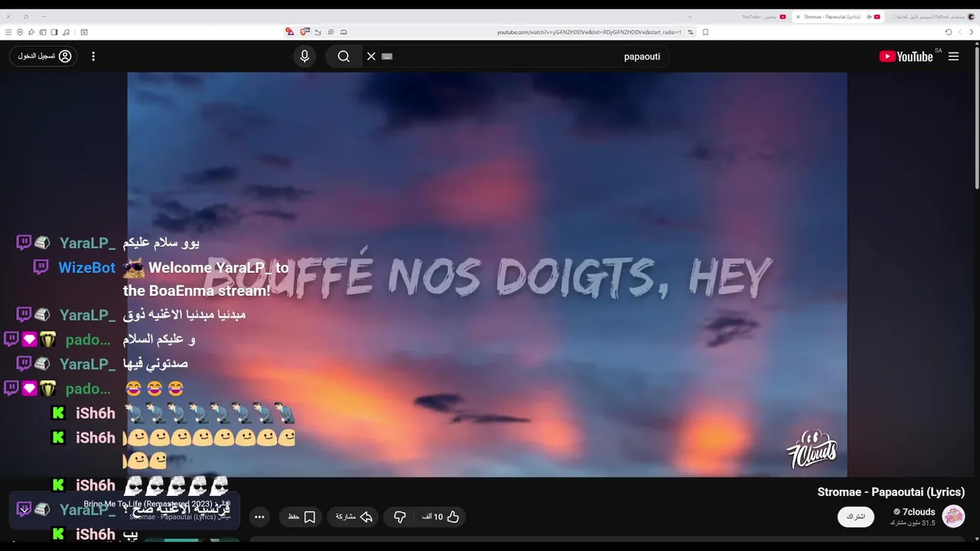Clear the search box with X

371,56
